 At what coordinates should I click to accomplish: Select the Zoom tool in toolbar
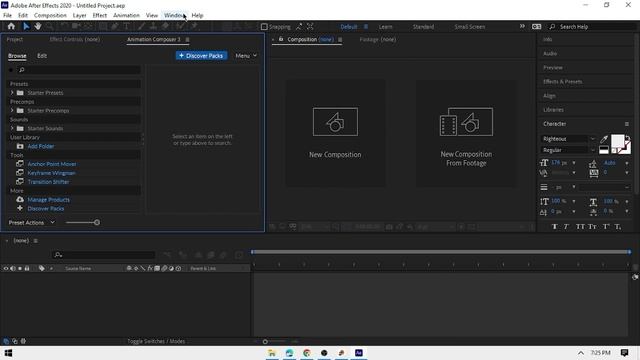coord(50,26)
